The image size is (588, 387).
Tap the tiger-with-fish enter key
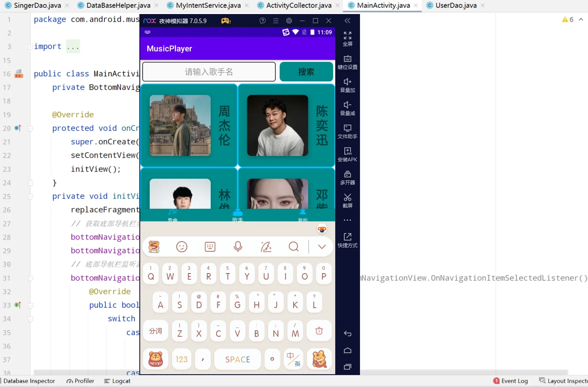[319, 359]
